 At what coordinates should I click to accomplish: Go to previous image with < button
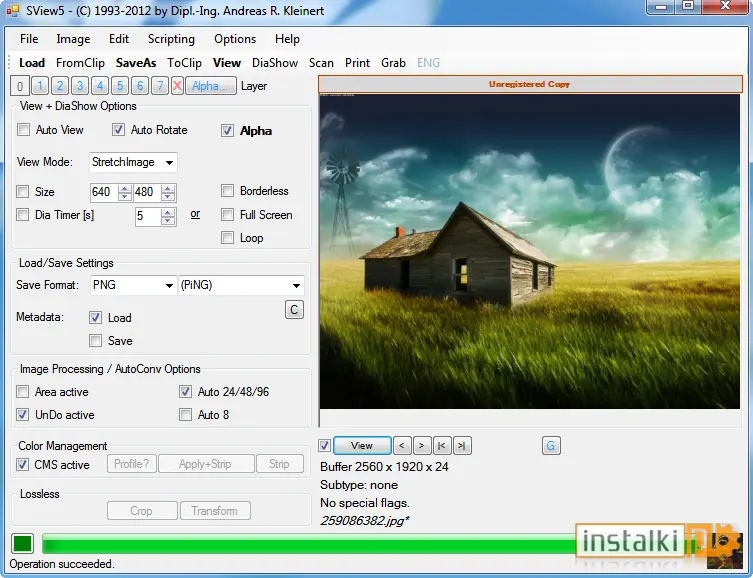pyautogui.click(x=402, y=446)
